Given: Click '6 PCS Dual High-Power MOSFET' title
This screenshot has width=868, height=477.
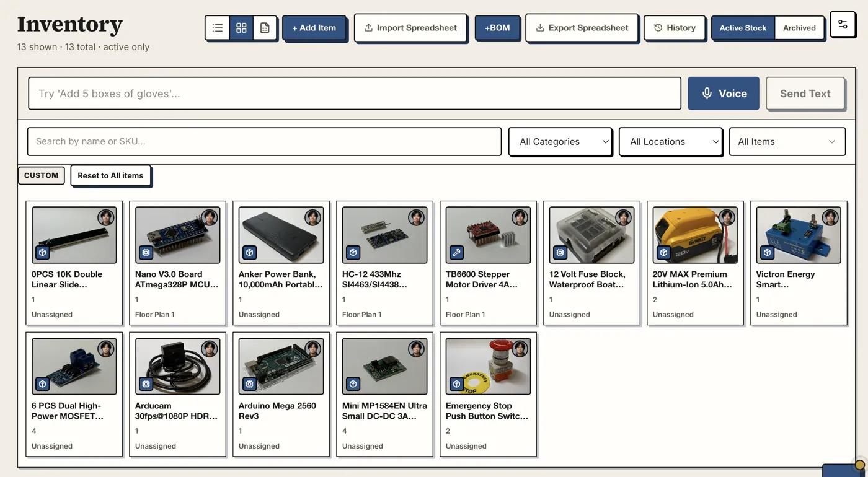Looking at the screenshot, I should pyautogui.click(x=68, y=411).
